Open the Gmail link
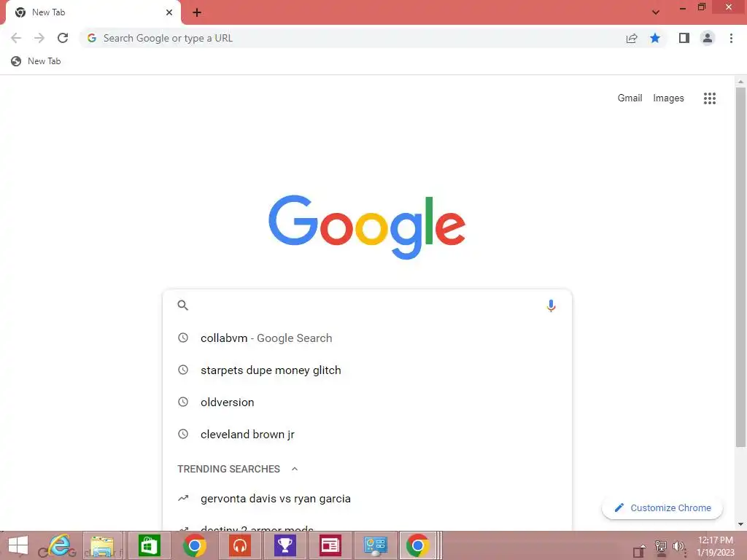The width and height of the screenshot is (747, 560). pyautogui.click(x=630, y=98)
